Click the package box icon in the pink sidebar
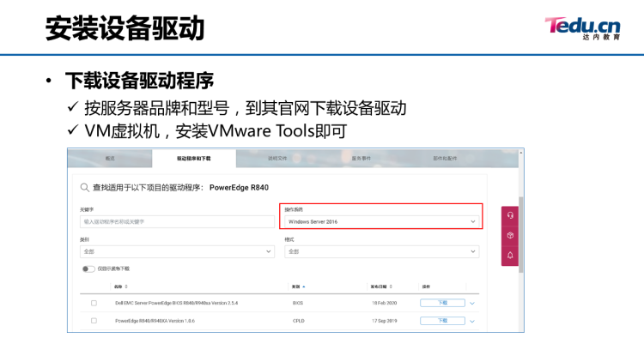Image resolution: width=644 pixels, height=362 pixels. (510, 235)
